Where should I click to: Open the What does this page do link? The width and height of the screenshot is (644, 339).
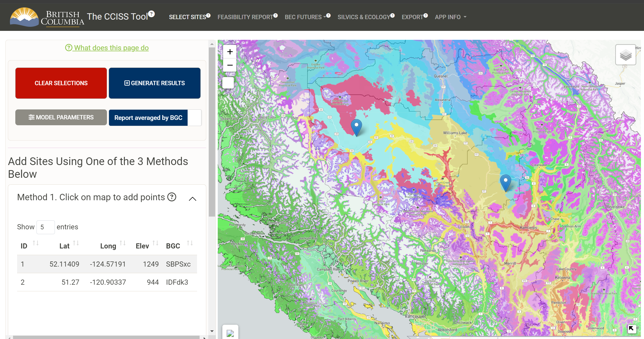point(107,48)
